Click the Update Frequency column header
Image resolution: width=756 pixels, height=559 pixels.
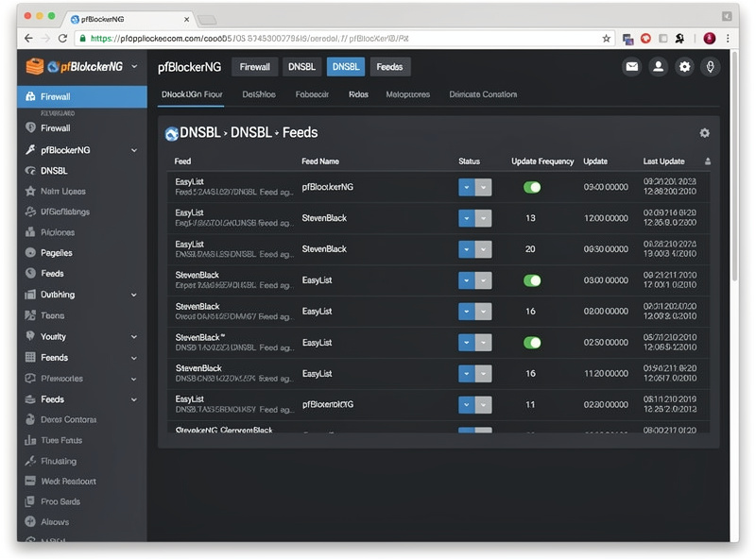click(x=542, y=161)
